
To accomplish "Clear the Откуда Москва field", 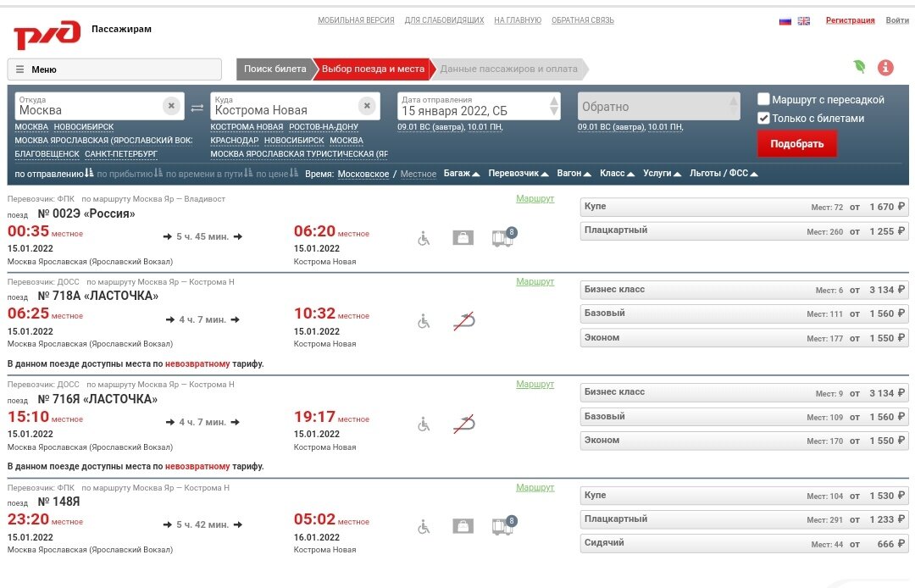I will 171,106.
